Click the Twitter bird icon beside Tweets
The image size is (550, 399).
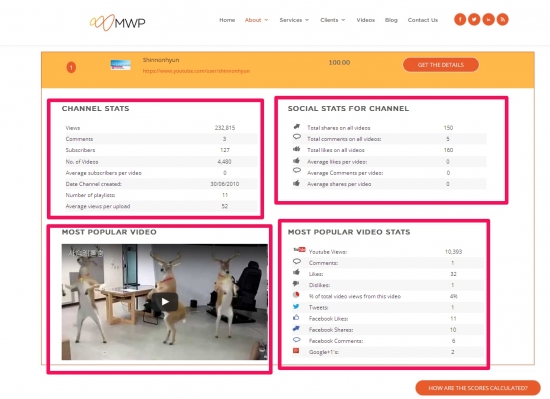point(296,306)
